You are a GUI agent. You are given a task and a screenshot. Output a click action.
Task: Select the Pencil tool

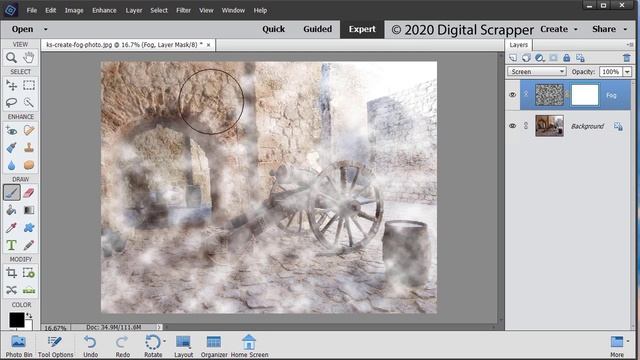click(29, 245)
